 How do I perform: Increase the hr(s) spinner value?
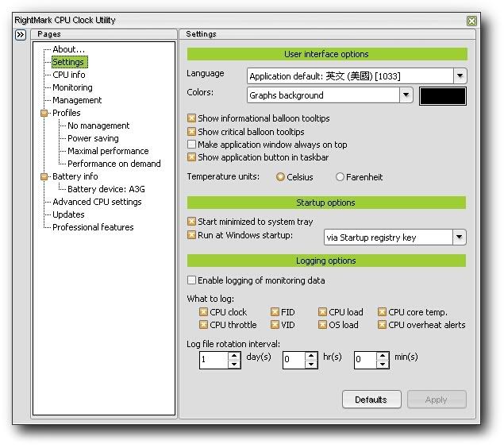tap(311, 356)
